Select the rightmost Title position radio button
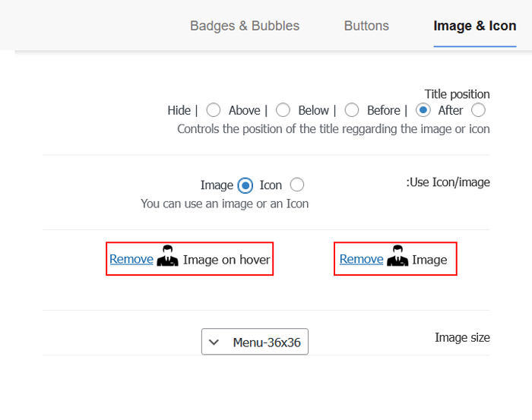The image size is (532, 420). [x=479, y=110]
